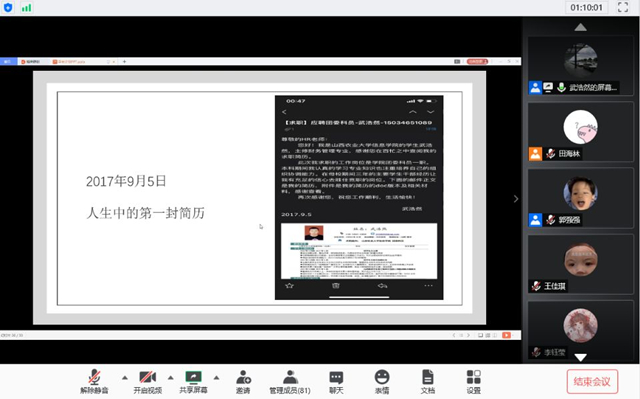Click muted microphone icon beside 田海林
Image resolution: width=640 pixels, height=399 pixels.
pos(551,154)
